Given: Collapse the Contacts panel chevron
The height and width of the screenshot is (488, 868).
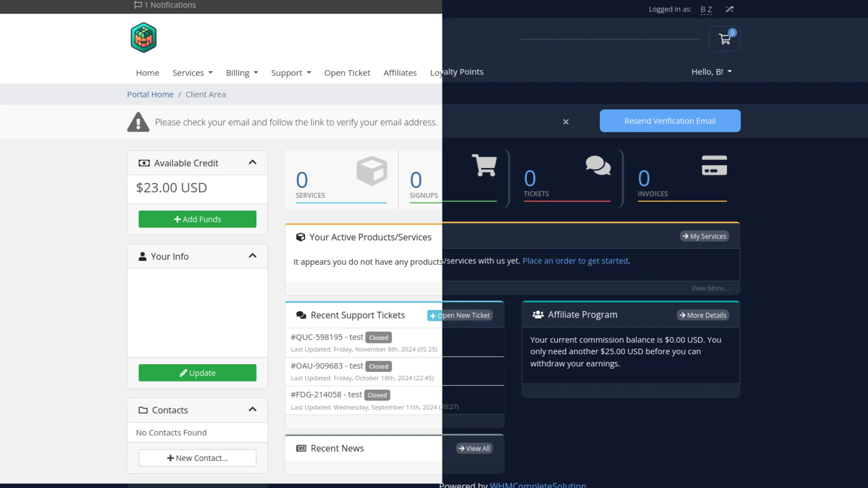Looking at the screenshot, I should coord(253,410).
